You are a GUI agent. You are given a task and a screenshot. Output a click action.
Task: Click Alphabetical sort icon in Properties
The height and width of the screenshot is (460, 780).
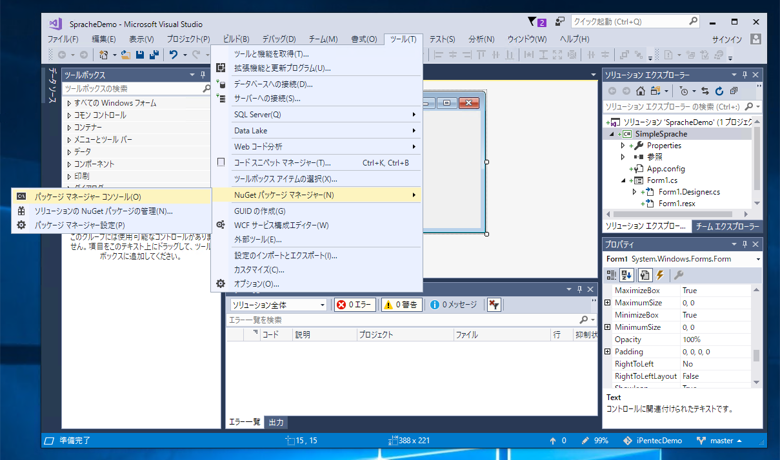click(x=626, y=275)
